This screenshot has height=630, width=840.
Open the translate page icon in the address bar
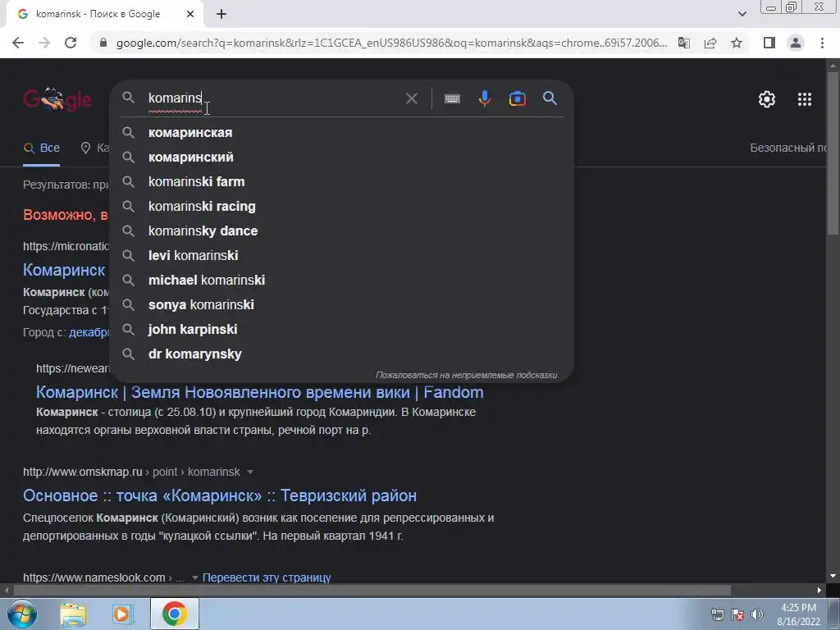point(683,43)
